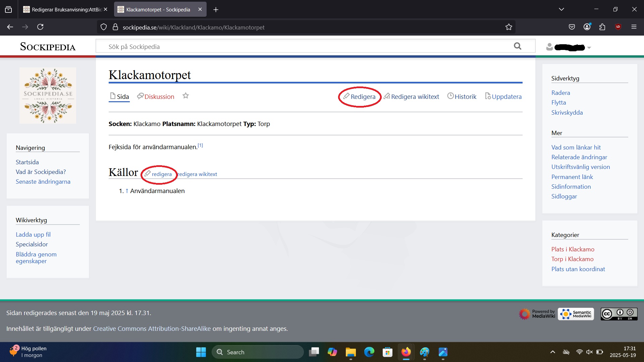Show hidden system tray icons
Viewport: 644px width, 362px height.
(552, 352)
